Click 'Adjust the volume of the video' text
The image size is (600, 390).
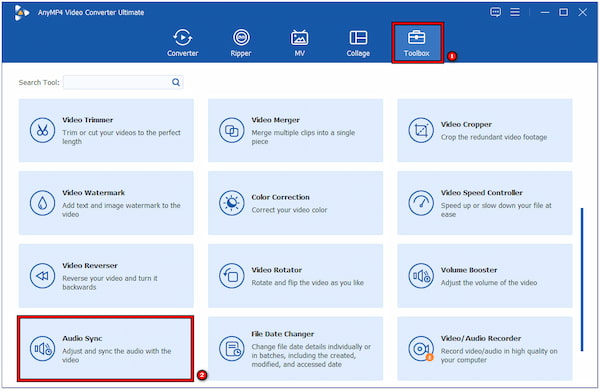489,283
